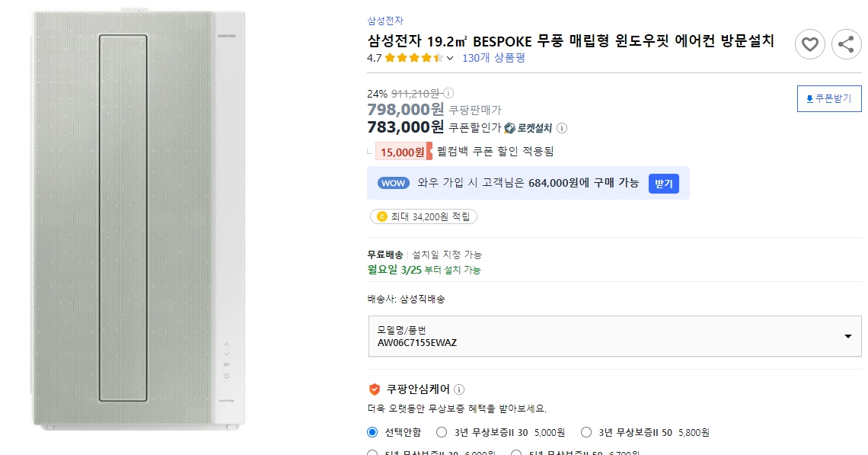This screenshot has height=455, width=868.
Task: Choose 3년 무상보증II 30 warranty option
Action: (442, 432)
